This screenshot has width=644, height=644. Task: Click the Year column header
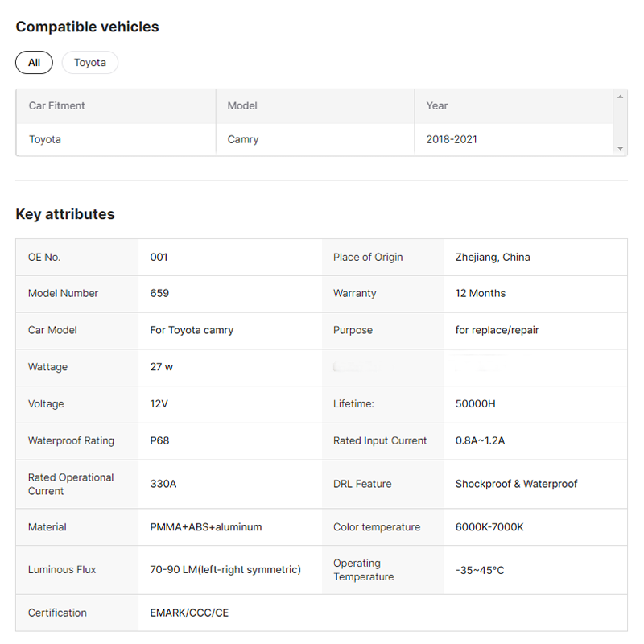coord(437,105)
